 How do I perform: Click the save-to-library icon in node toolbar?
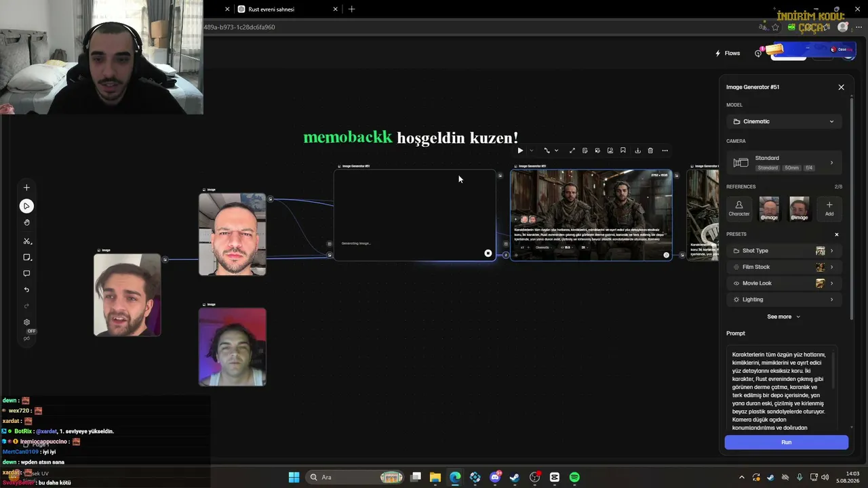click(610, 150)
